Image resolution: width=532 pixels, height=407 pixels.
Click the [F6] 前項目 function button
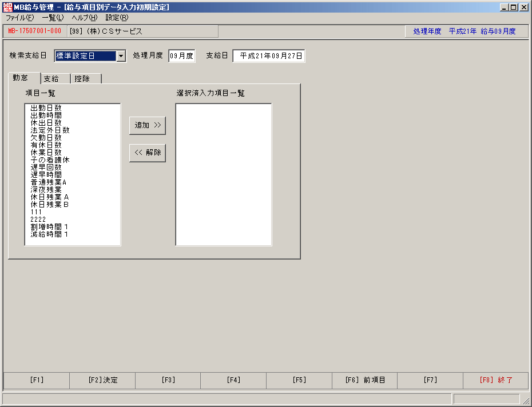365,380
